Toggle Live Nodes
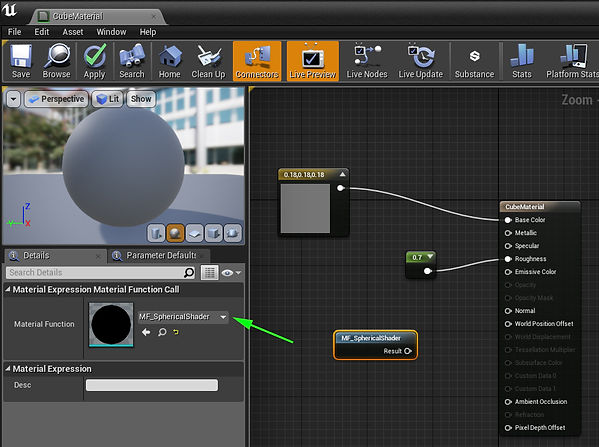This screenshot has width=599, height=447. pyautogui.click(x=367, y=61)
